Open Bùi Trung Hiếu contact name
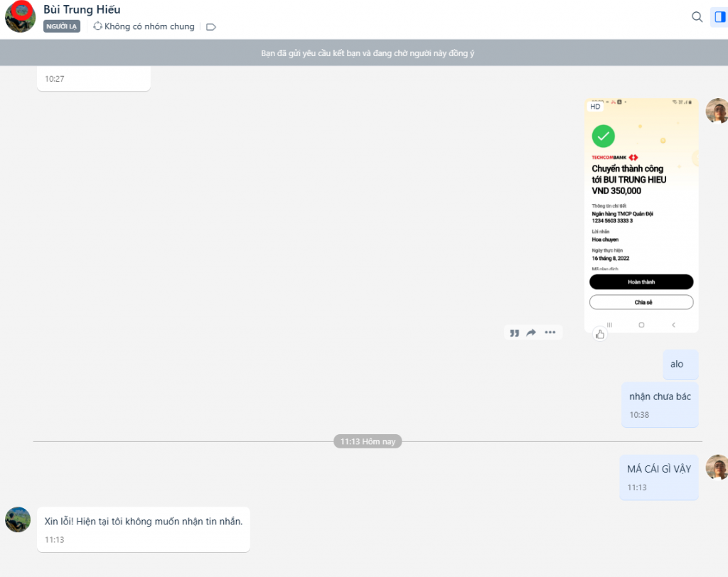This screenshot has width=728, height=577. pos(82,10)
